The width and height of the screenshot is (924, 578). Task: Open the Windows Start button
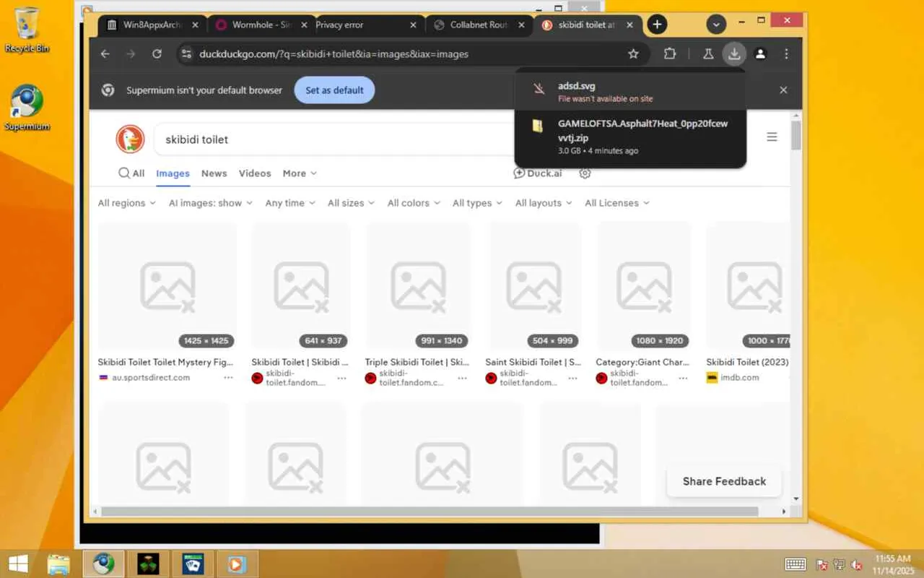click(x=18, y=564)
